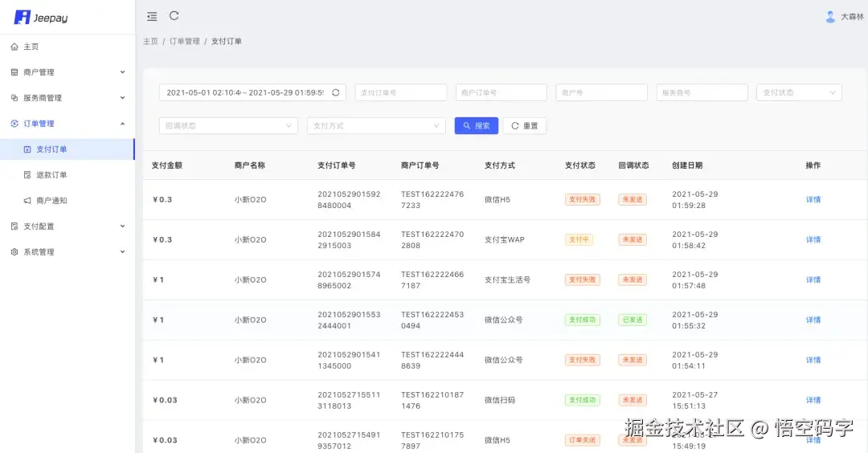
Task: Click the 创建日期 column header
Action: (687, 165)
